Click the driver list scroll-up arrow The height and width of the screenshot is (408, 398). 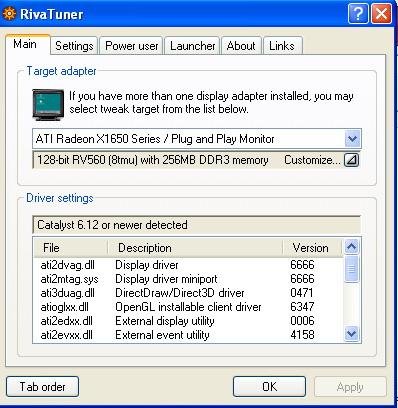[x=352, y=247]
